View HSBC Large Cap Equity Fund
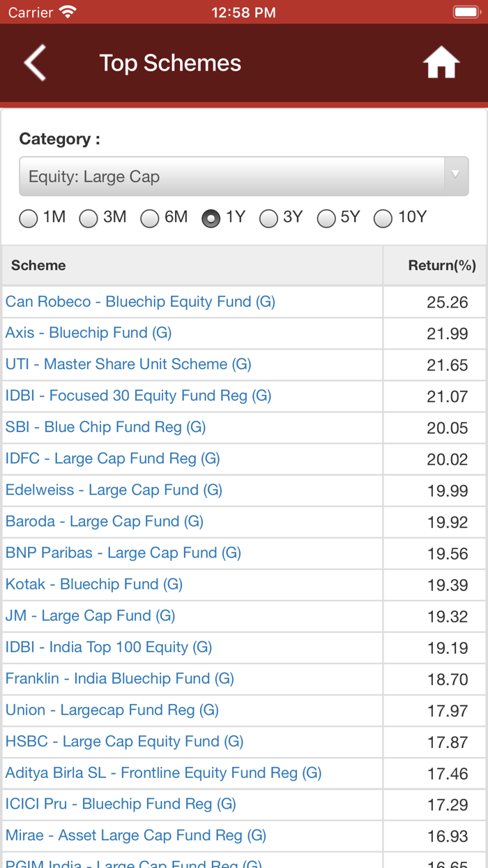 (x=124, y=741)
